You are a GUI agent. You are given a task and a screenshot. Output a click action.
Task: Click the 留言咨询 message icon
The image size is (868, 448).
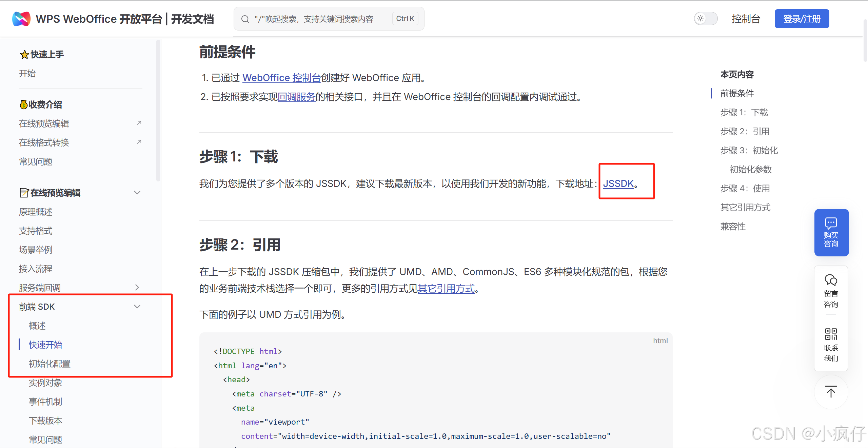[x=831, y=280]
